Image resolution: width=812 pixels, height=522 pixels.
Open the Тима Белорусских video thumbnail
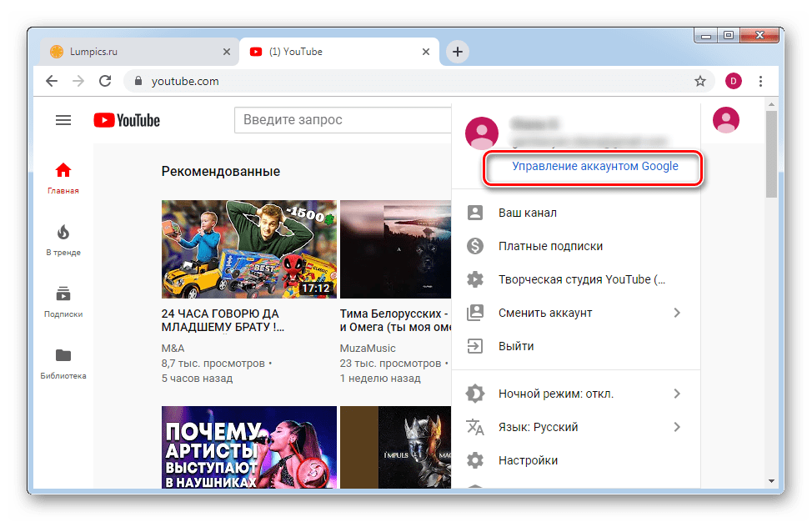click(395, 249)
